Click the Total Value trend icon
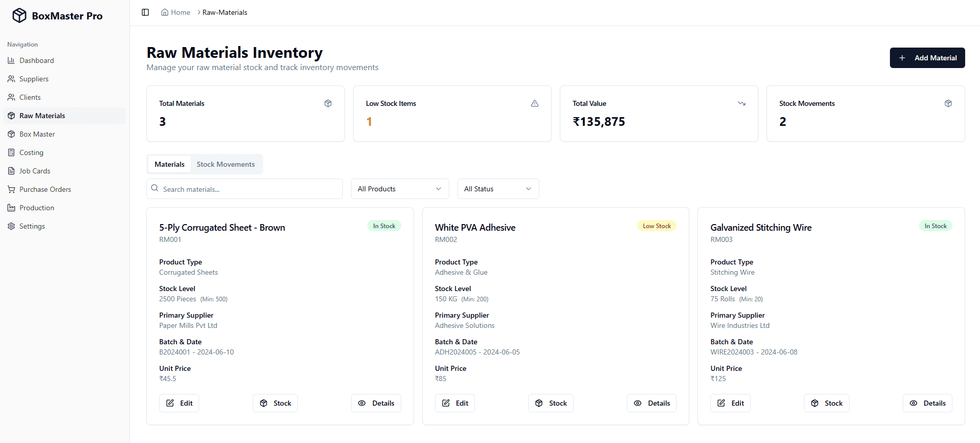 [x=742, y=103]
